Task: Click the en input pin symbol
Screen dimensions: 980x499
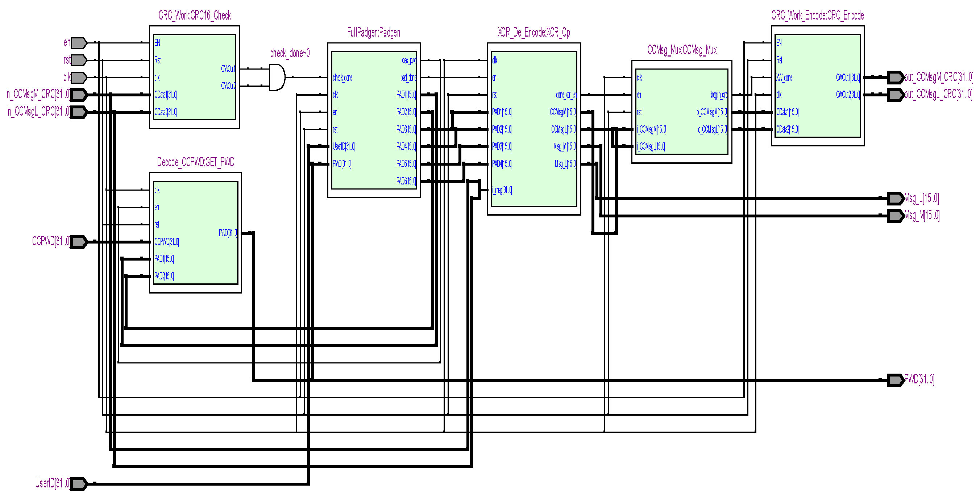Action: (79, 43)
